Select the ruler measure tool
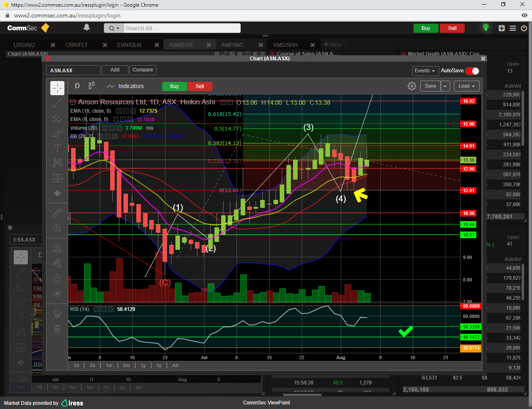 (57, 213)
